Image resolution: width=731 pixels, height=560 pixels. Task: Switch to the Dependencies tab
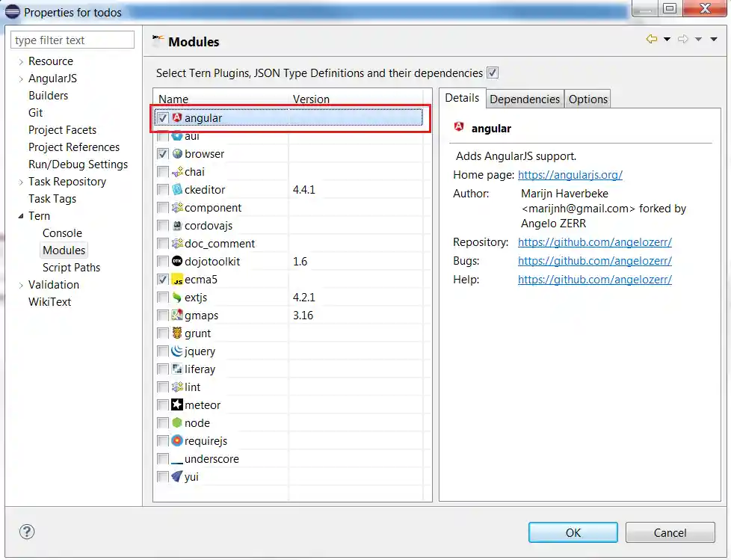click(x=524, y=98)
